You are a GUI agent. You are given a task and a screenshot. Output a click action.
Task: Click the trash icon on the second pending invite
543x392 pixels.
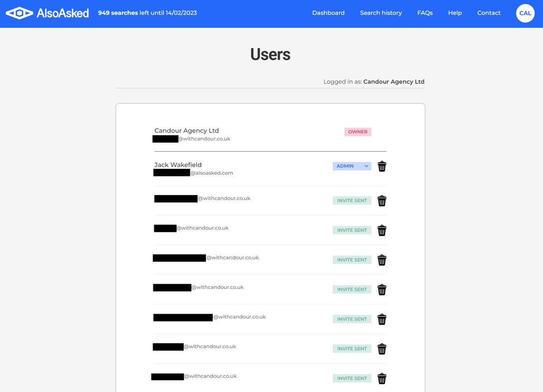pos(382,230)
